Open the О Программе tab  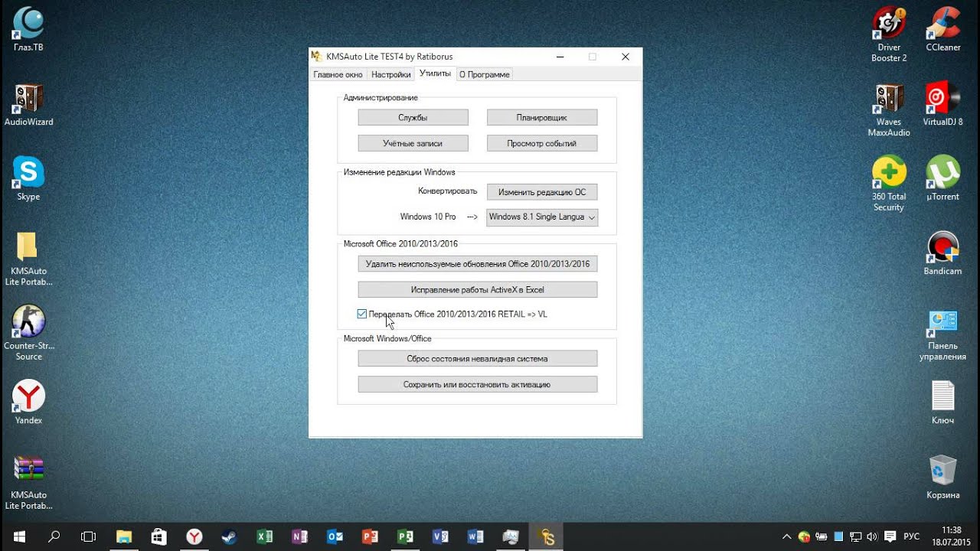[485, 74]
